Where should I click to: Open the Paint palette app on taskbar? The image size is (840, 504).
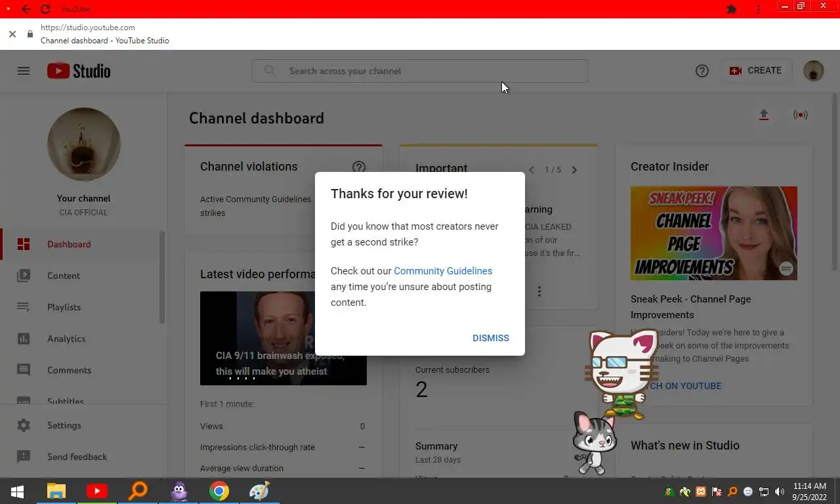pos(260,492)
